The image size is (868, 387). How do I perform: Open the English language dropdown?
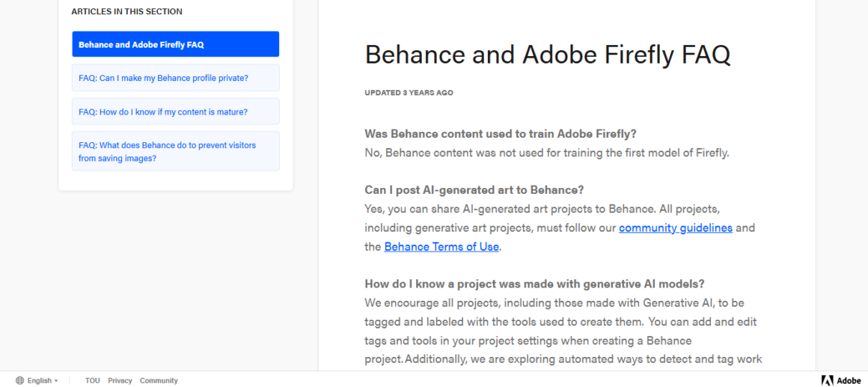[x=43, y=380]
